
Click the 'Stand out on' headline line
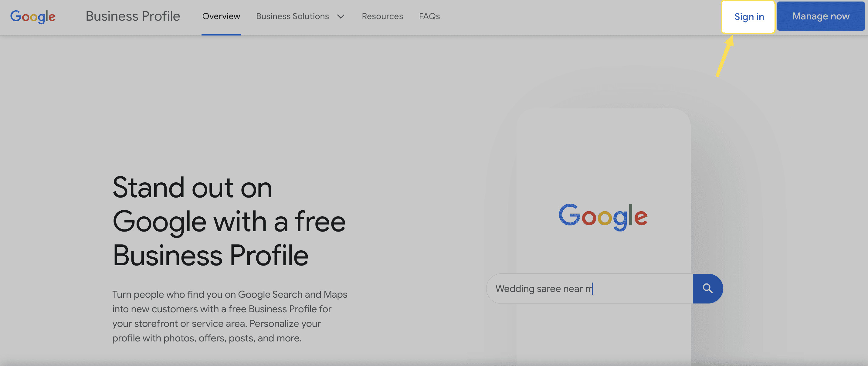pyautogui.click(x=192, y=187)
